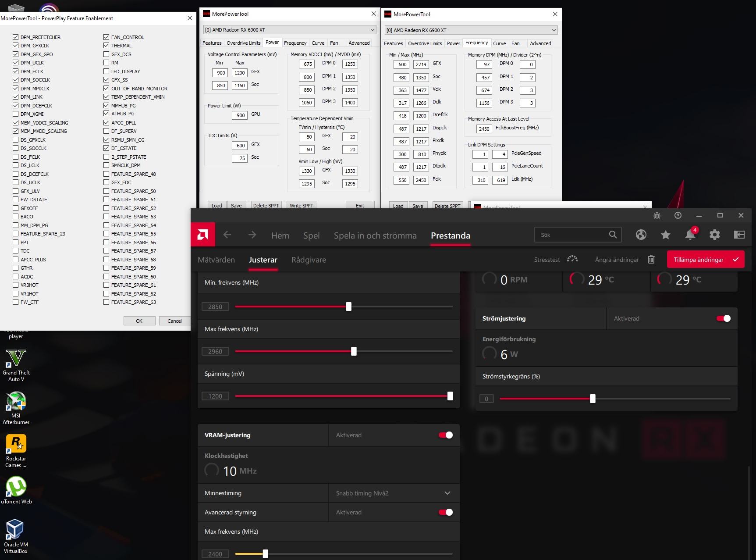Image resolution: width=756 pixels, height=560 pixels.
Task: Click Save in the Power MorePowerTool window
Action: point(236,205)
